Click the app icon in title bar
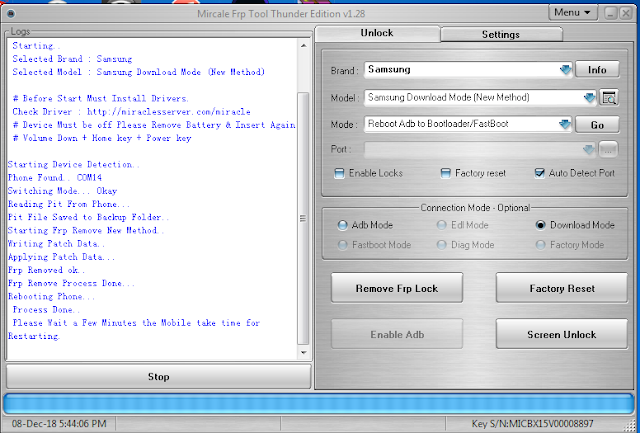 point(11,14)
